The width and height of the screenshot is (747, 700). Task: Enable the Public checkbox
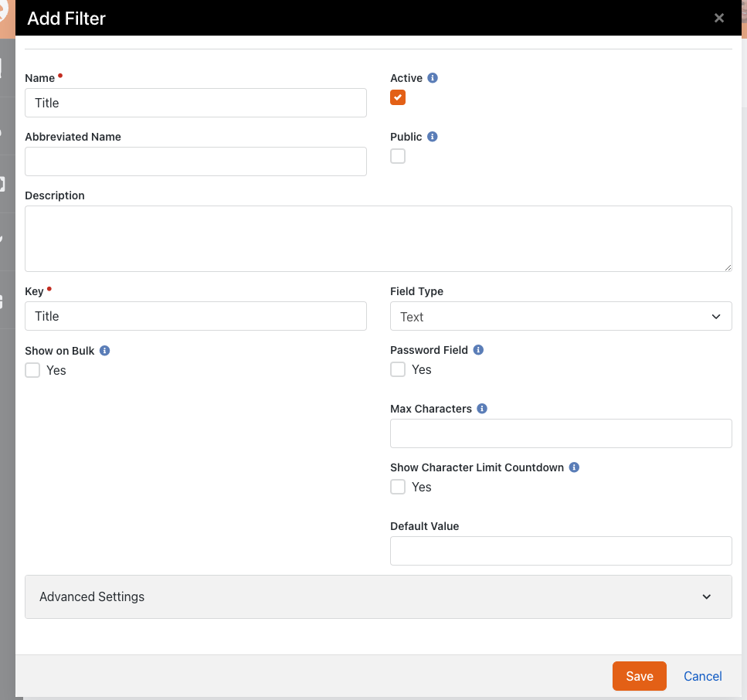tap(398, 156)
